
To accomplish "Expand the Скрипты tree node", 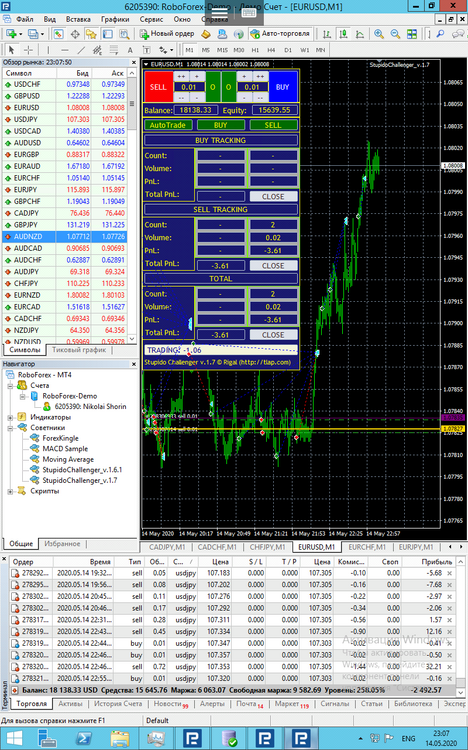I will (x=10, y=491).
